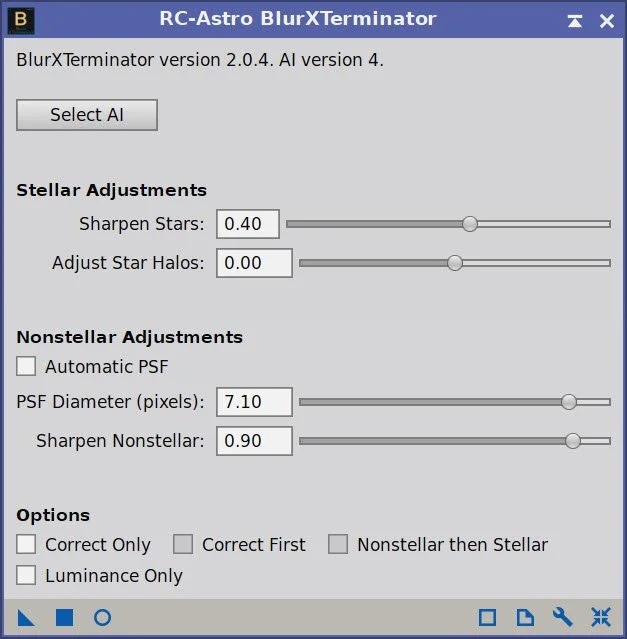Click the version text 'BlurXTerminator version 2.0.4'
Image resolution: width=627 pixels, height=639 pixels.
coord(144,60)
